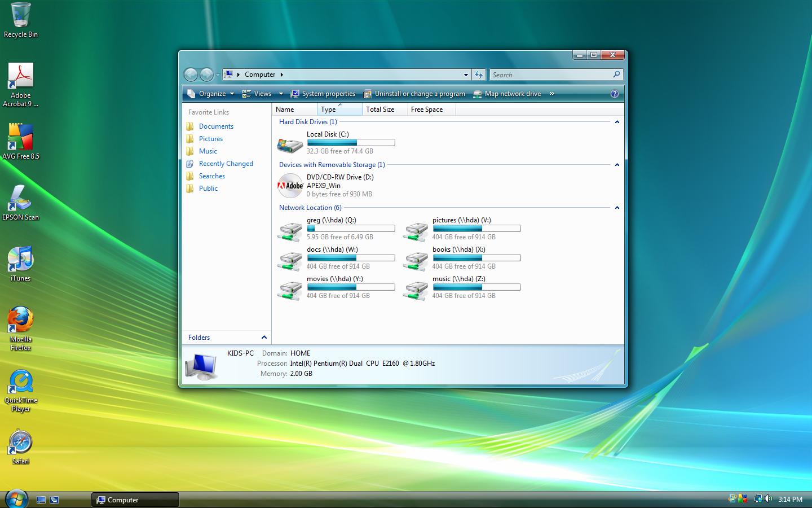This screenshot has width=812, height=508.
Task: Open Music favorite link
Action: pos(208,151)
